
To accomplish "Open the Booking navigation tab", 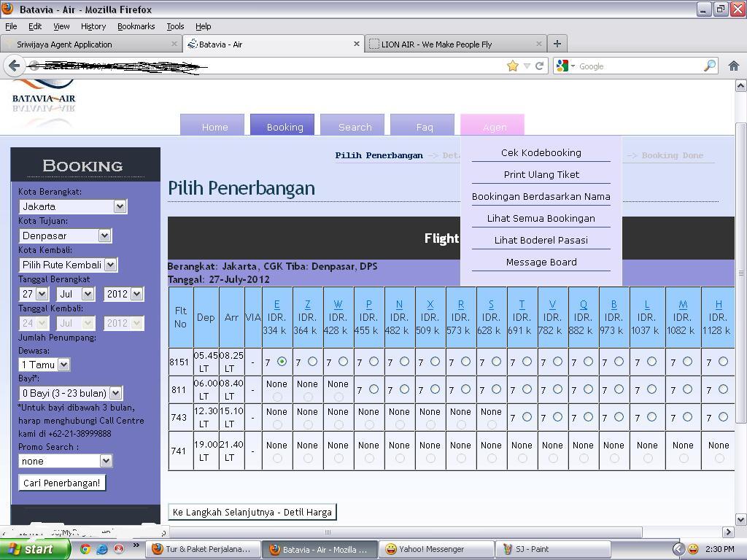I will click(282, 125).
